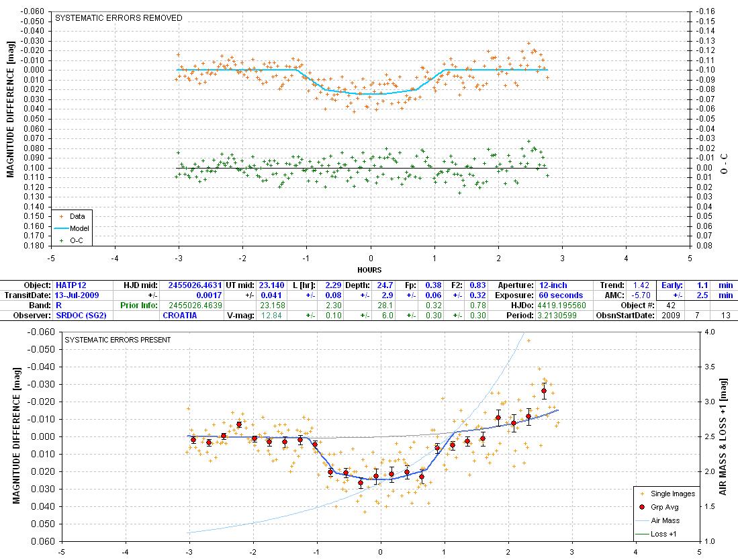
Task: Select the Fp value 0.38
Action: (434, 285)
